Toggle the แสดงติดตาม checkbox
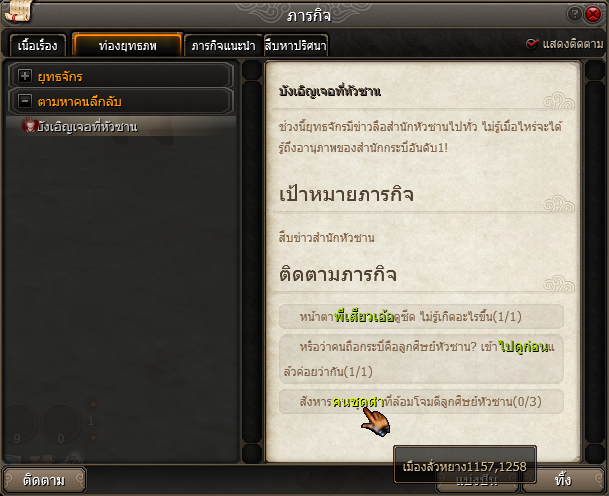 [532, 44]
